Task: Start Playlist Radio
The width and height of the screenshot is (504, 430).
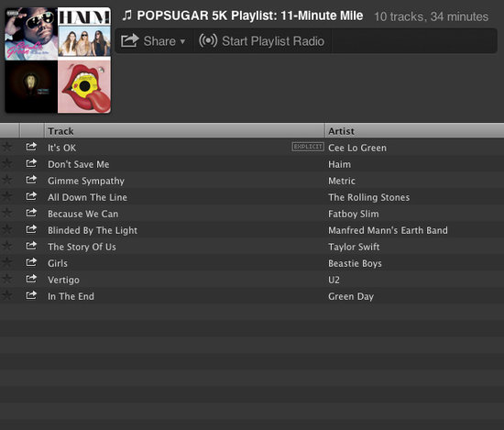Action: tap(262, 41)
